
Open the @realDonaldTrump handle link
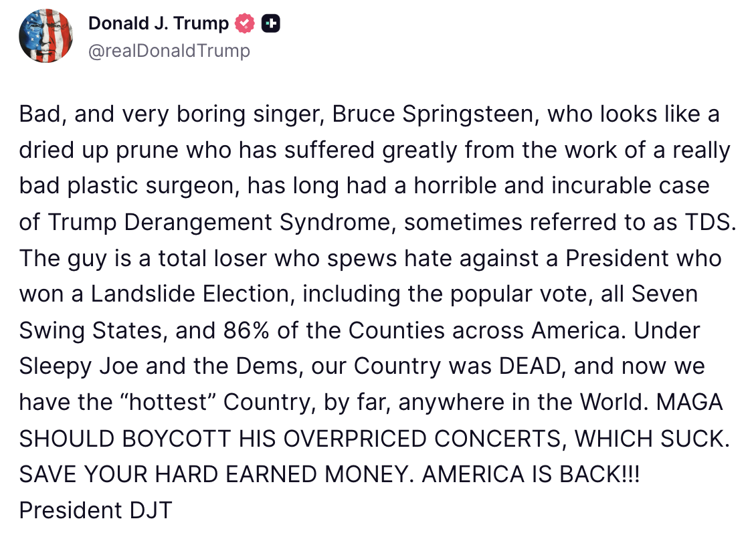click(x=169, y=51)
